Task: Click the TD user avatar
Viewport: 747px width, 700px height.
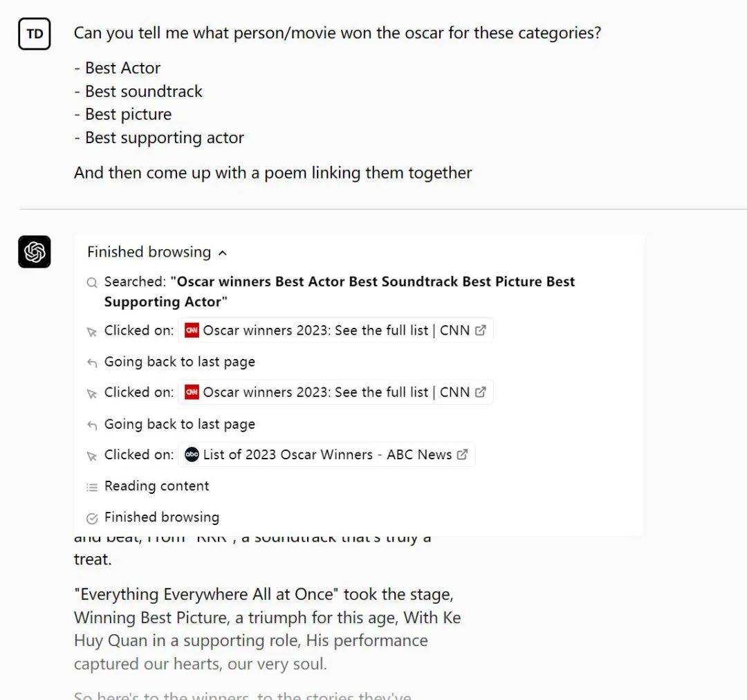Action: [x=35, y=34]
